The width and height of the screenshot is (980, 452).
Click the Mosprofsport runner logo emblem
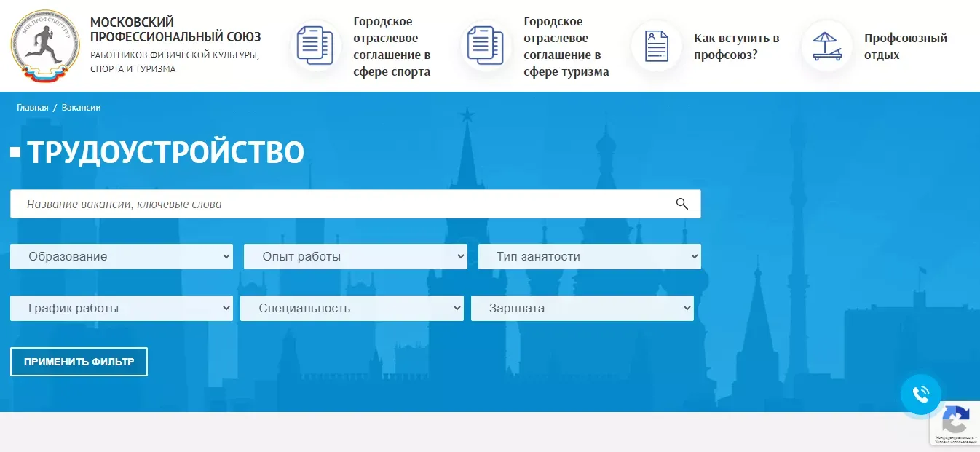(44, 46)
